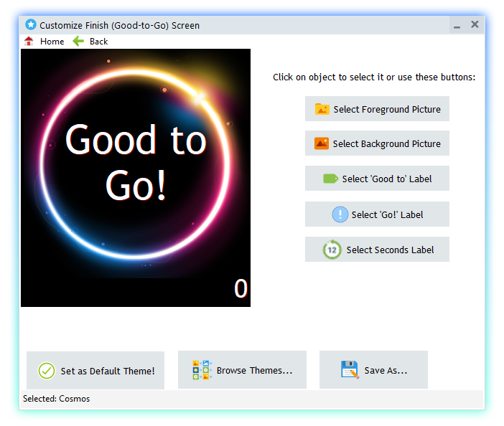Click the 12 clock icon for Seconds Label

332,250
